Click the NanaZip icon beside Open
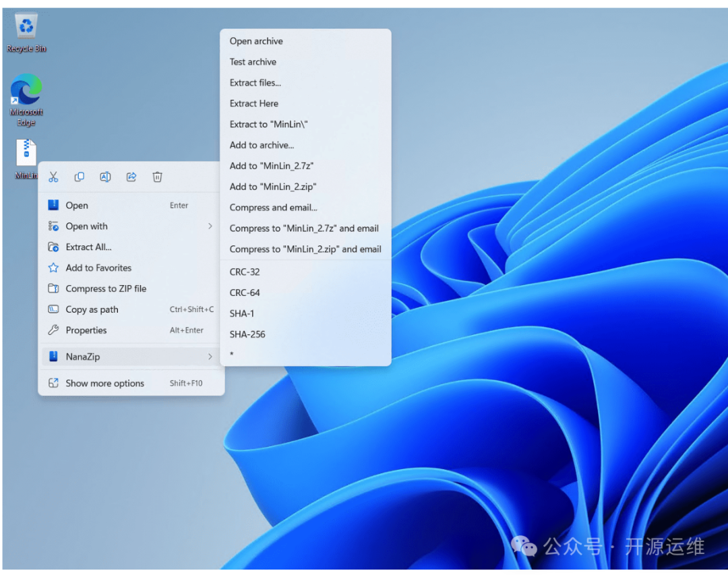Viewport: 728px width, 575px height. point(53,205)
